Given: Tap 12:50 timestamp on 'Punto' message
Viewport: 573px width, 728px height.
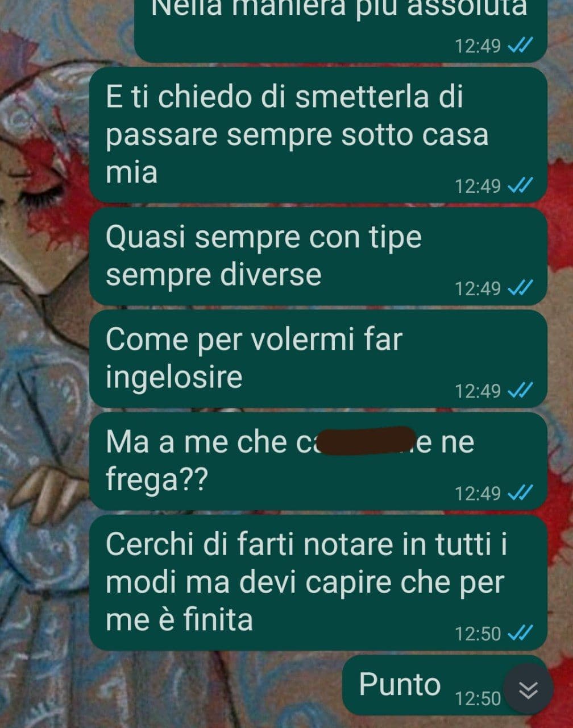Looking at the screenshot, I should click(x=477, y=698).
